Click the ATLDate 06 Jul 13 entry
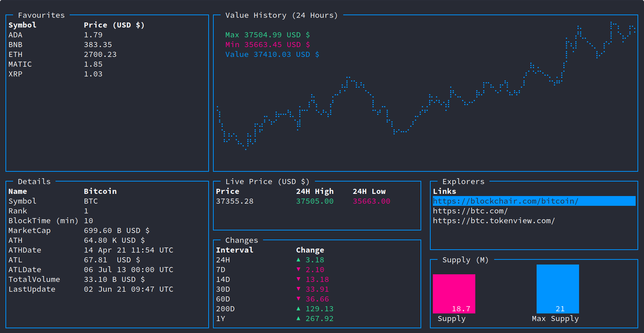 click(128, 270)
